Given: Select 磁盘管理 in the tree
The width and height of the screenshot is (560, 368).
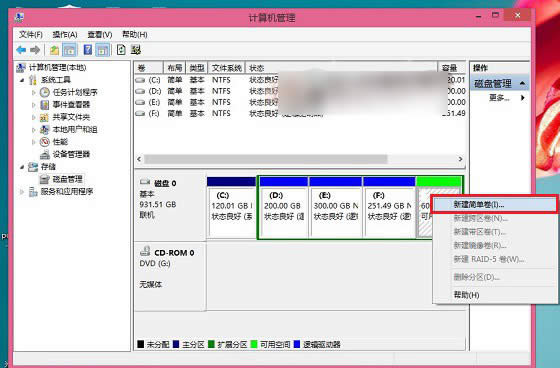Looking at the screenshot, I should point(68,179).
